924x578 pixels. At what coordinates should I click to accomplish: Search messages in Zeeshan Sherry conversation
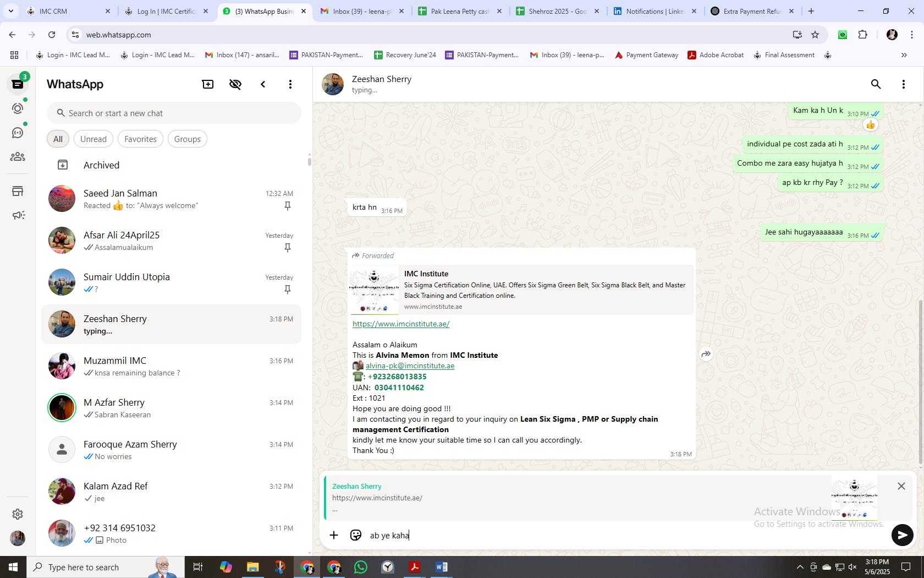[876, 84]
